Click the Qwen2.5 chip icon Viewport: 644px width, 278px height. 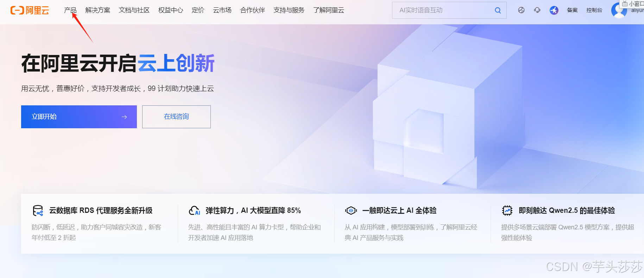[507, 211]
